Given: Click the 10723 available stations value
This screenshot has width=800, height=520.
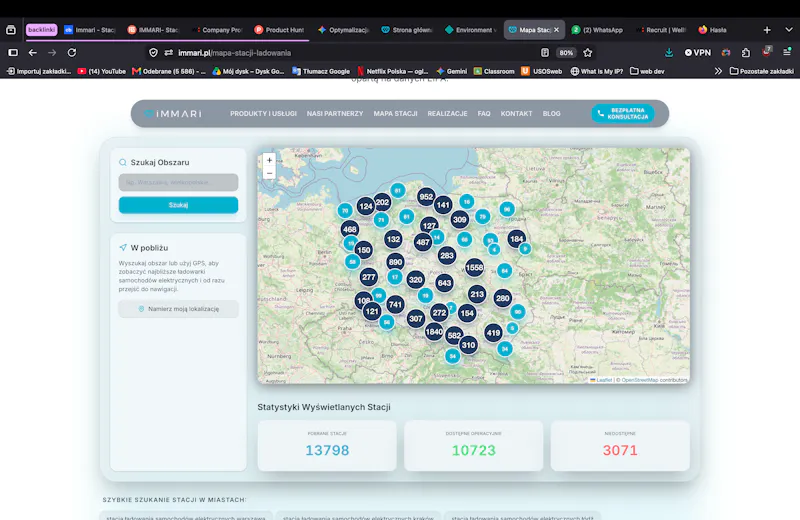Looking at the screenshot, I should [x=473, y=451].
